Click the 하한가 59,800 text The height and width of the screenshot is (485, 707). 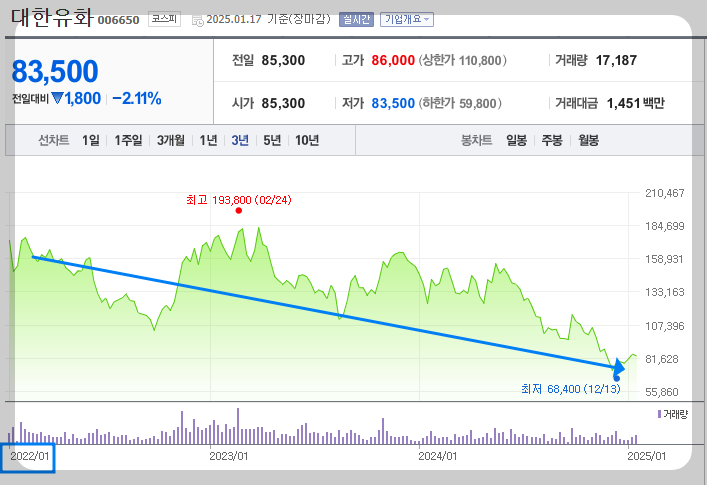tap(460, 103)
